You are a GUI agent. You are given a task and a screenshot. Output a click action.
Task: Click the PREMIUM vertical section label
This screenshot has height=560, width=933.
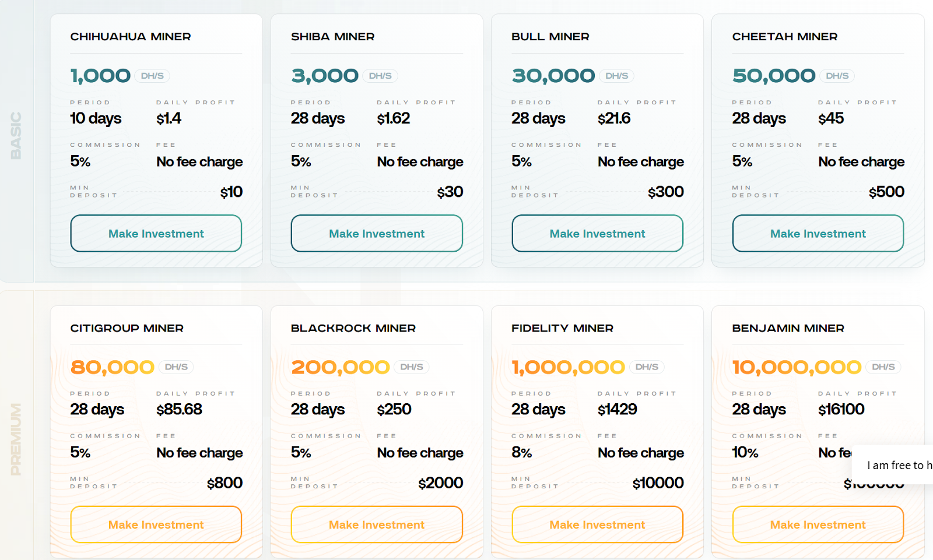[x=16, y=439]
